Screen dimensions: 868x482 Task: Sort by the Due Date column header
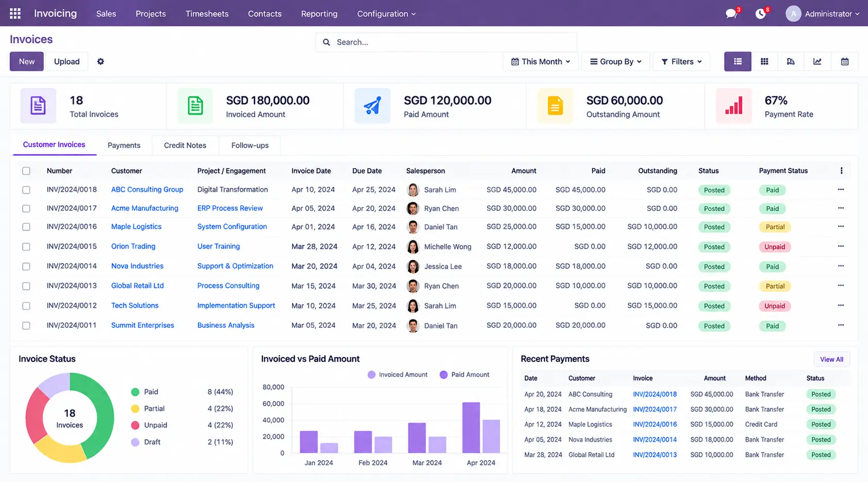367,171
